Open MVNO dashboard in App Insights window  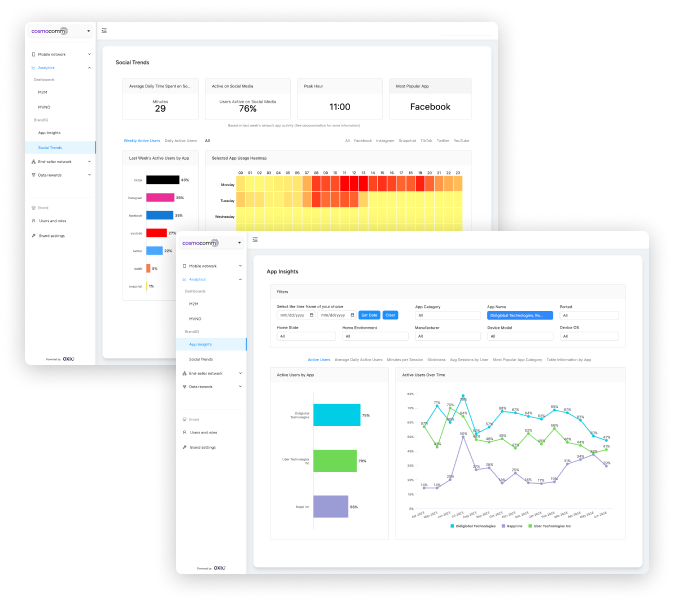pyautogui.click(x=195, y=319)
